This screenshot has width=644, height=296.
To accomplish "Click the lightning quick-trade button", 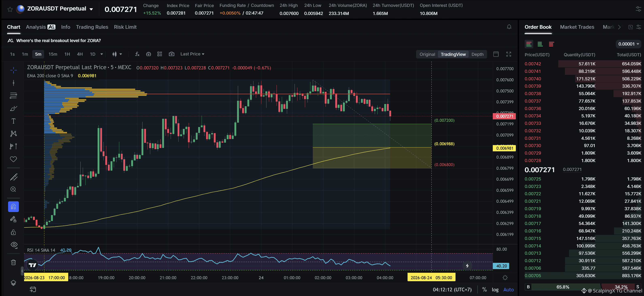I will tap(467, 266).
